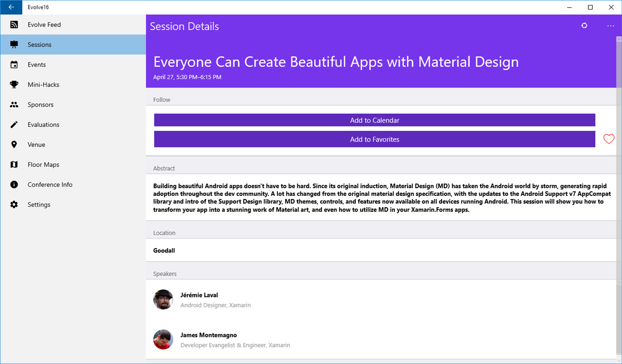Open James Montemagno's avatar photo

[163, 340]
